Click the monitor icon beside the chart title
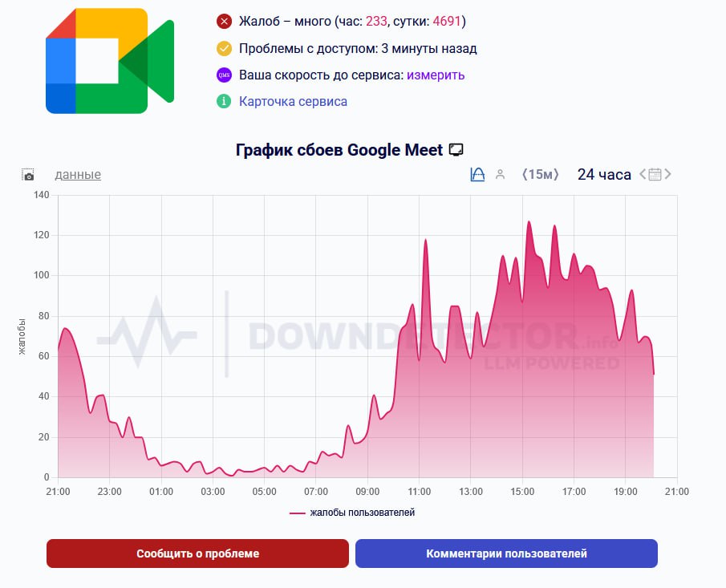 (456, 150)
